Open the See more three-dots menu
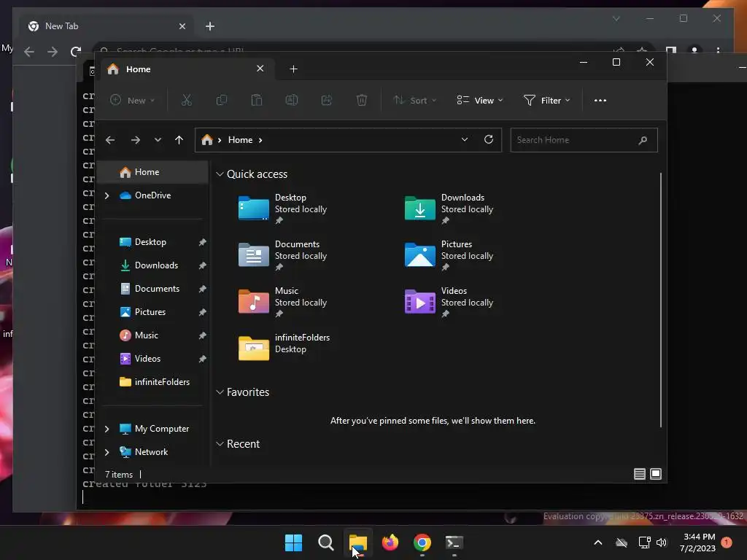747x560 pixels. (x=600, y=101)
